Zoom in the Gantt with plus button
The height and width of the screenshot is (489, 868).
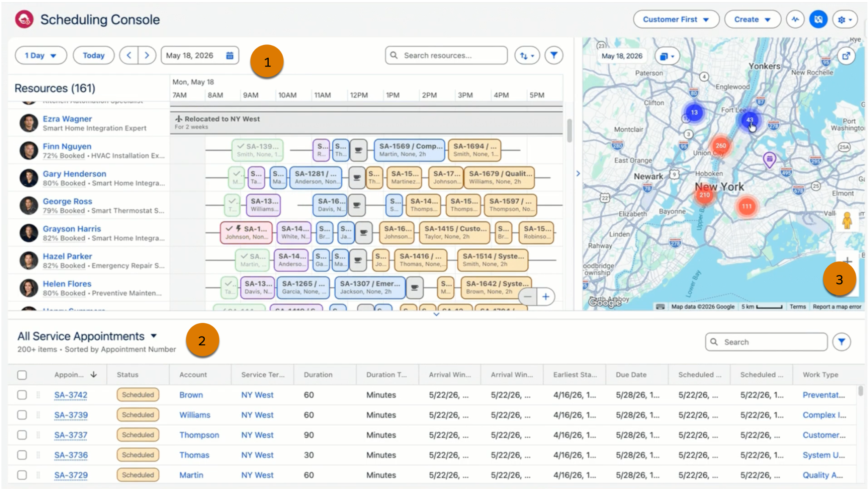[x=546, y=297]
